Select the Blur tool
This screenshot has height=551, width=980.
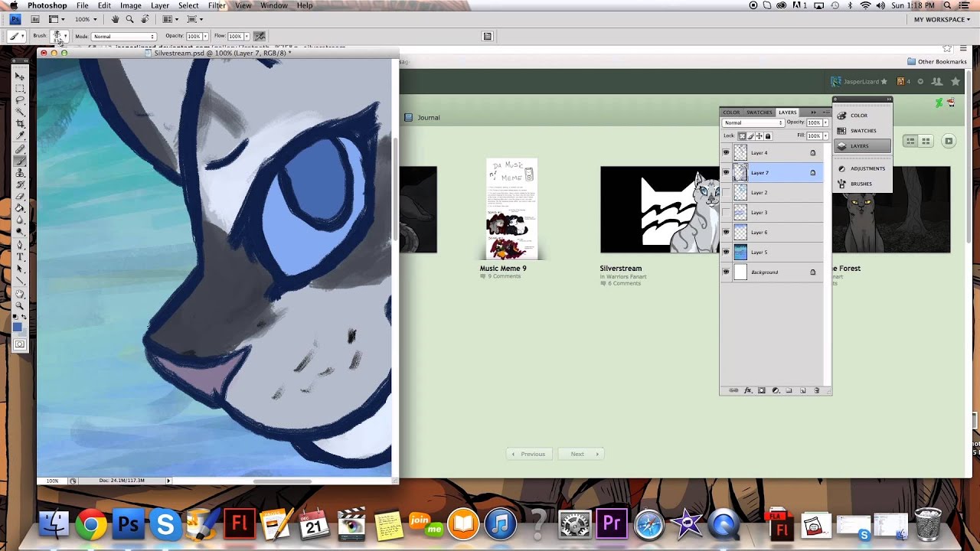click(20, 219)
